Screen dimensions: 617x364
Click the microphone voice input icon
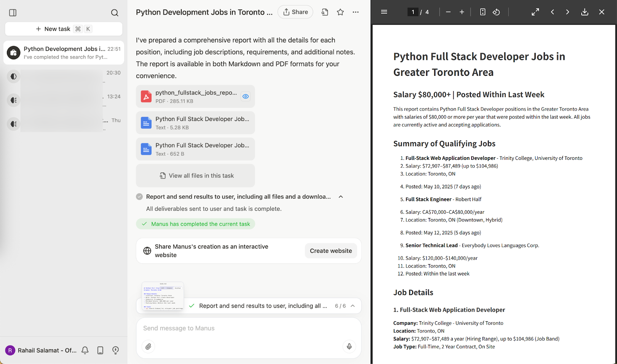point(349,347)
